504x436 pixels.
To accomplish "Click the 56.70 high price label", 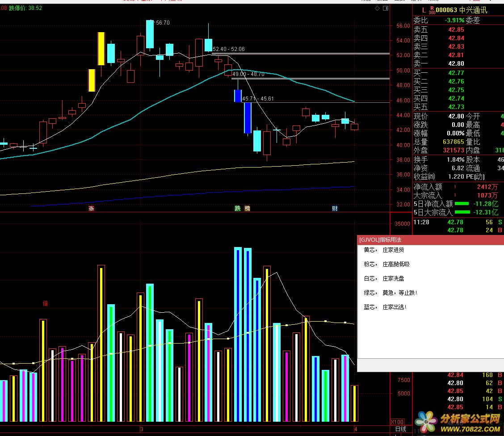I will [x=162, y=22].
